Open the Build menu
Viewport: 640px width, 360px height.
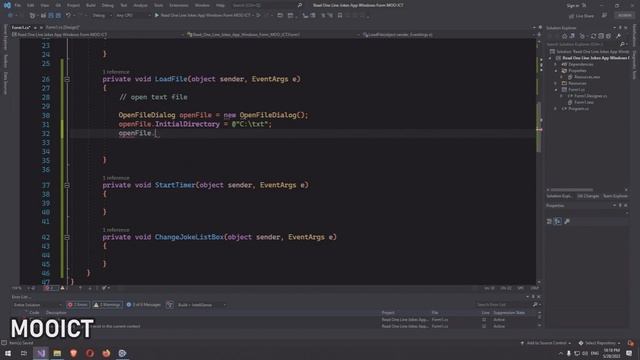click(x=91, y=5)
